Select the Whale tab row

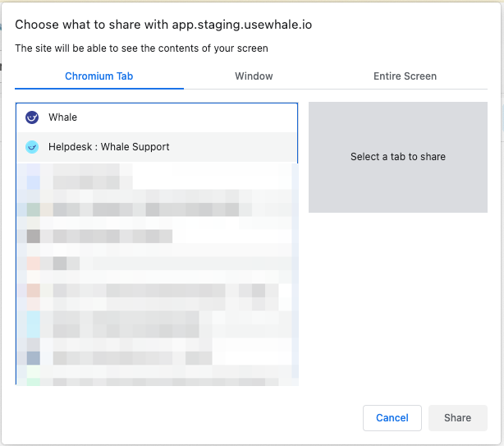point(157,117)
